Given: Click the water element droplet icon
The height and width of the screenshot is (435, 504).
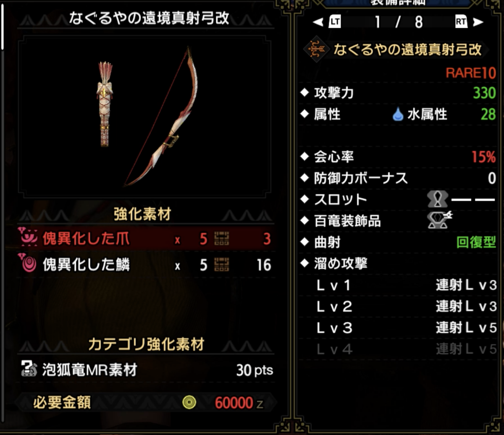Looking at the screenshot, I should pyautogui.click(x=398, y=114).
